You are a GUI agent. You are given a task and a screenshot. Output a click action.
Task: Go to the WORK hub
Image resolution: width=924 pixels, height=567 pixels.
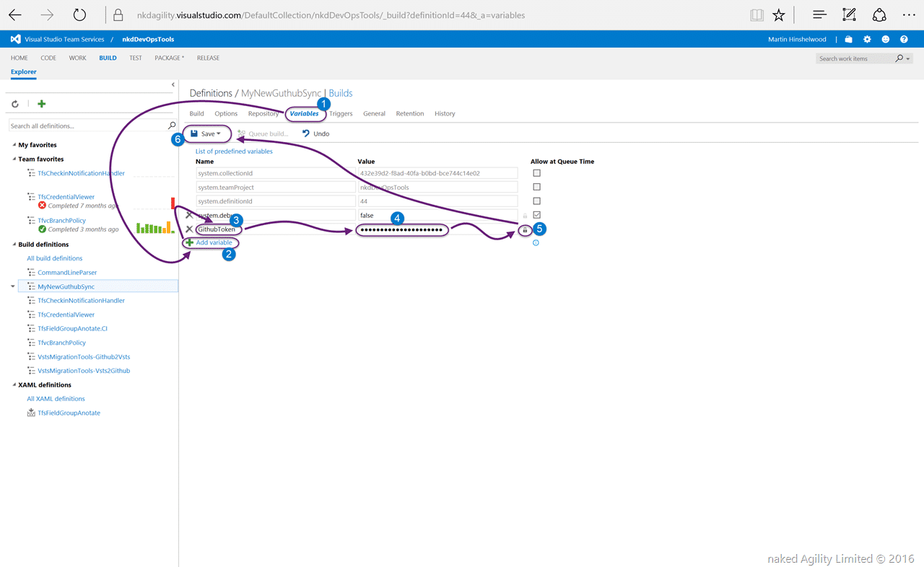pos(78,58)
